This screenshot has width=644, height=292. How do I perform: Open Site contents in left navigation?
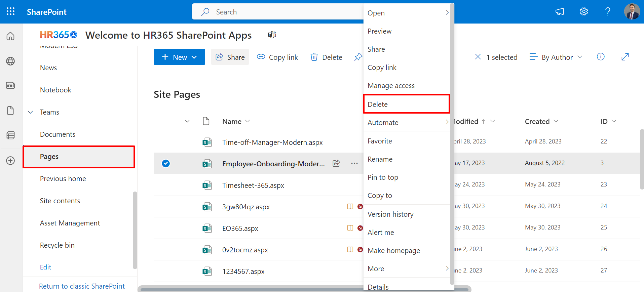tap(60, 201)
